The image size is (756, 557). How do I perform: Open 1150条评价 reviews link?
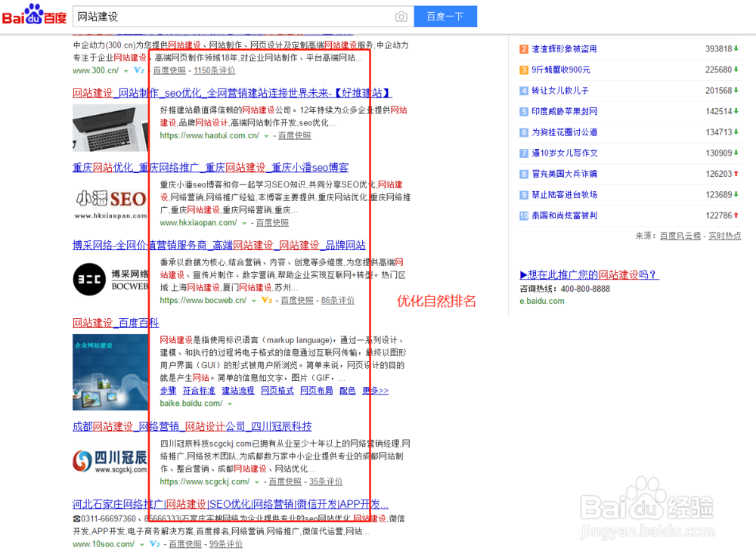click(x=214, y=70)
